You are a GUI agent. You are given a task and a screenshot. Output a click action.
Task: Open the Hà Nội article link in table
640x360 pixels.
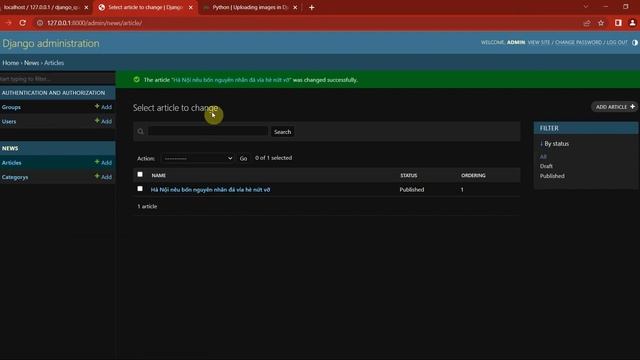(210, 190)
